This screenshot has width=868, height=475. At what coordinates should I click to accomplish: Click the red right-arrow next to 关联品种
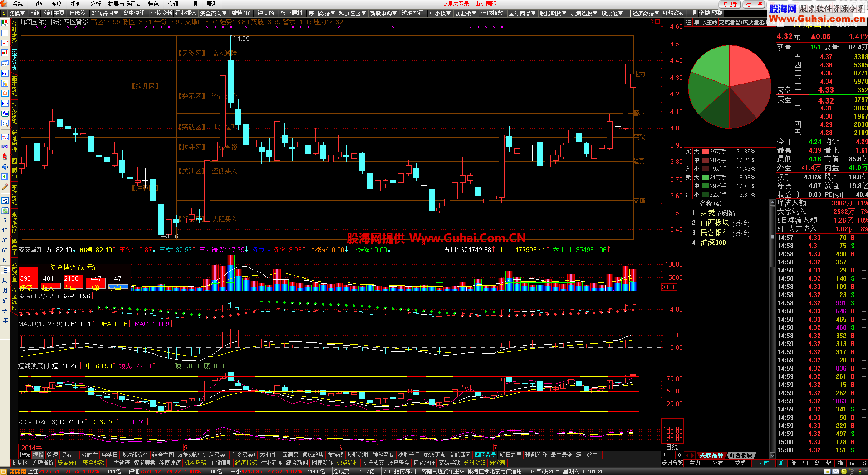pyautogui.click(x=693, y=455)
